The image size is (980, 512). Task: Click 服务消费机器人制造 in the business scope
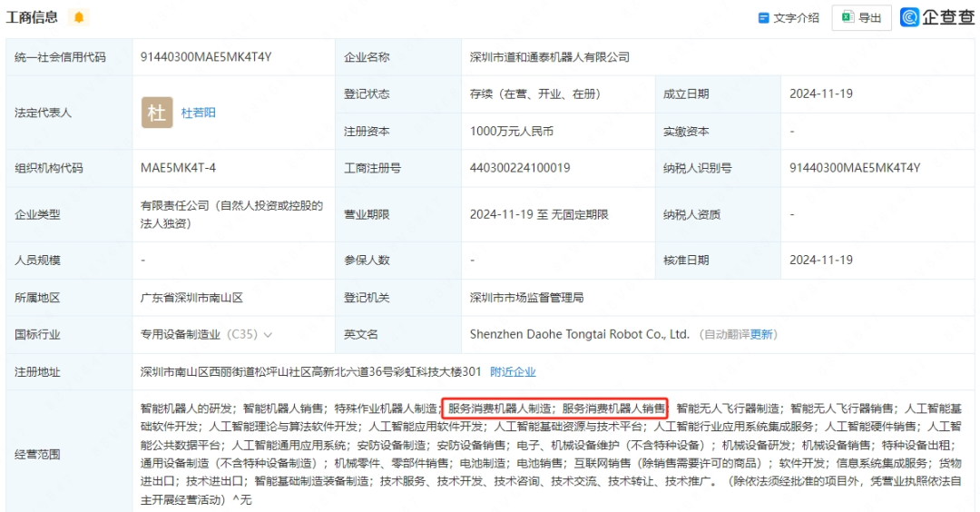(x=499, y=409)
